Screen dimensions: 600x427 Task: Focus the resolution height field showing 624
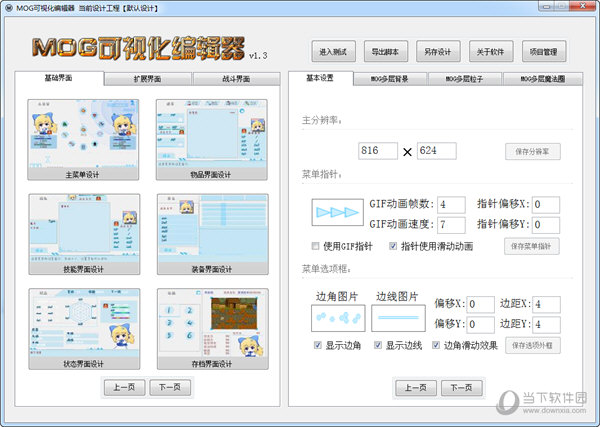437,151
